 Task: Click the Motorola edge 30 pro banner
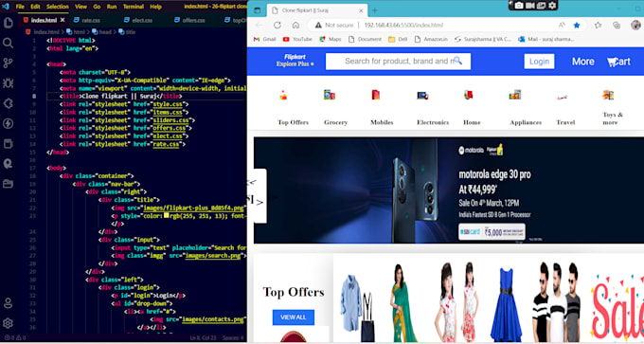(x=449, y=190)
